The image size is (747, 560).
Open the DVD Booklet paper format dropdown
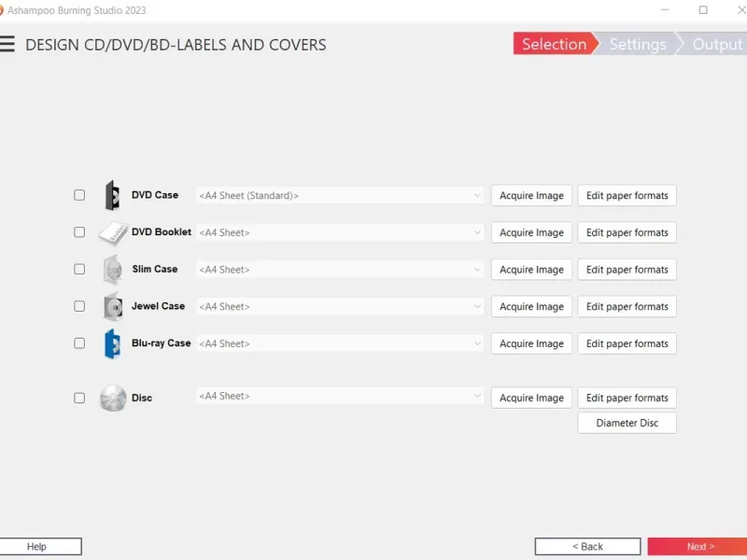[340, 232]
